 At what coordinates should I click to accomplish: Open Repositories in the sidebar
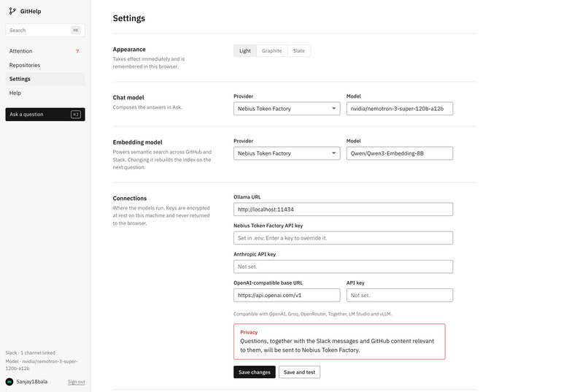click(x=45, y=65)
